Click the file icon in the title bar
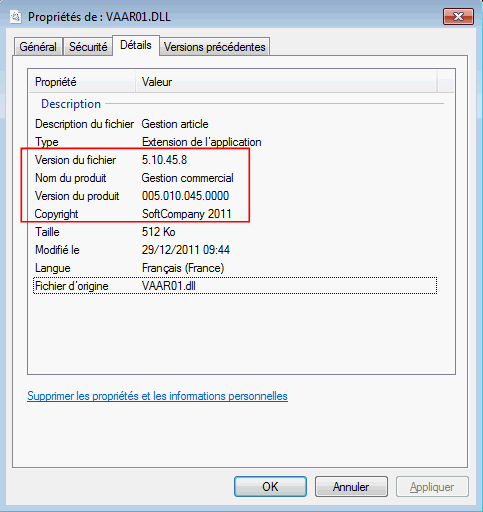This screenshot has height=512, width=483. coord(15,17)
